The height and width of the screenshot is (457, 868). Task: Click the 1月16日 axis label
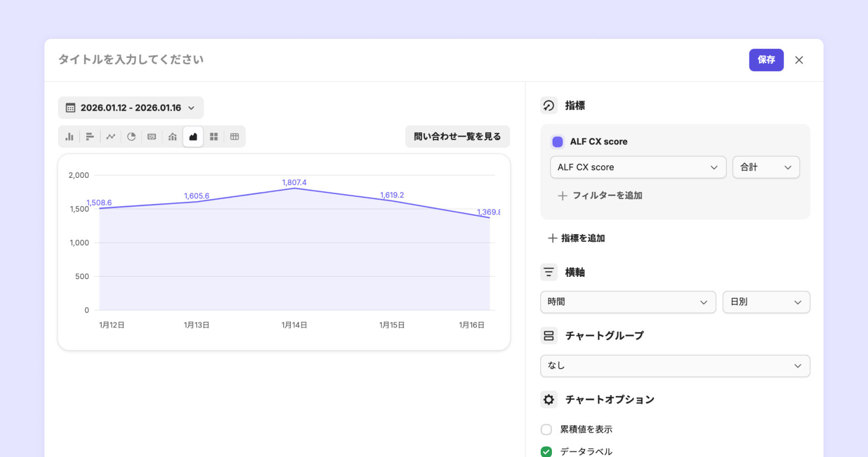472,325
